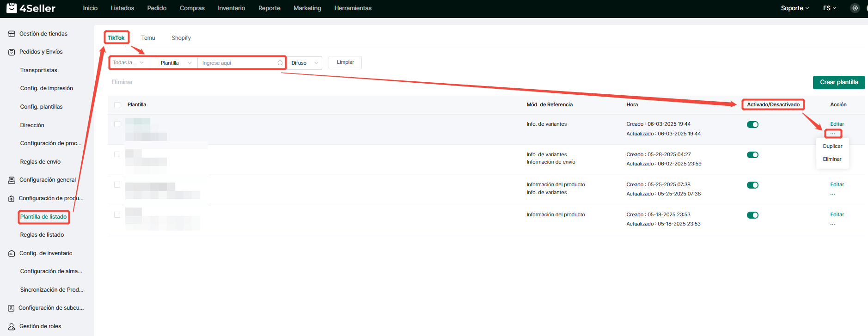
Task: Switch to the TikTok tab
Action: point(116,38)
